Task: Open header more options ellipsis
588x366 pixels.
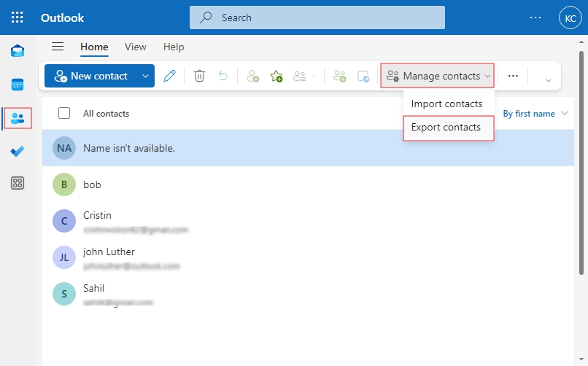Action: click(x=535, y=17)
